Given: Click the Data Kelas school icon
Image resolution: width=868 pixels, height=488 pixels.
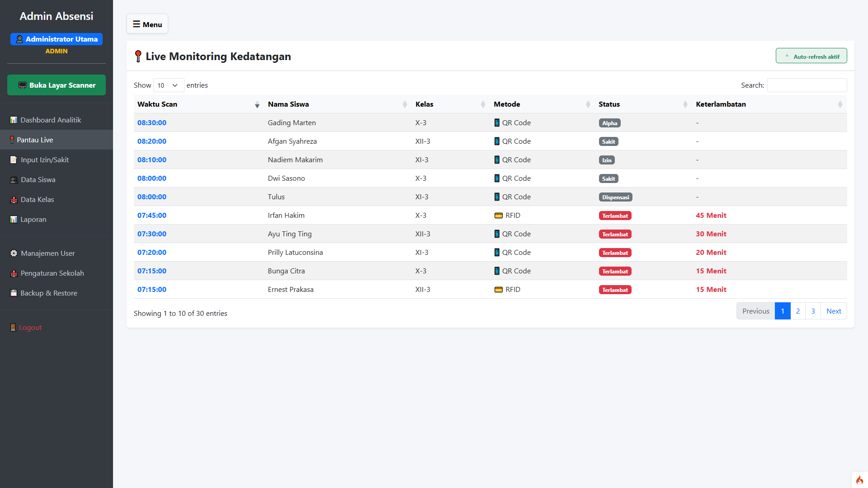Looking at the screenshot, I should pos(14,200).
